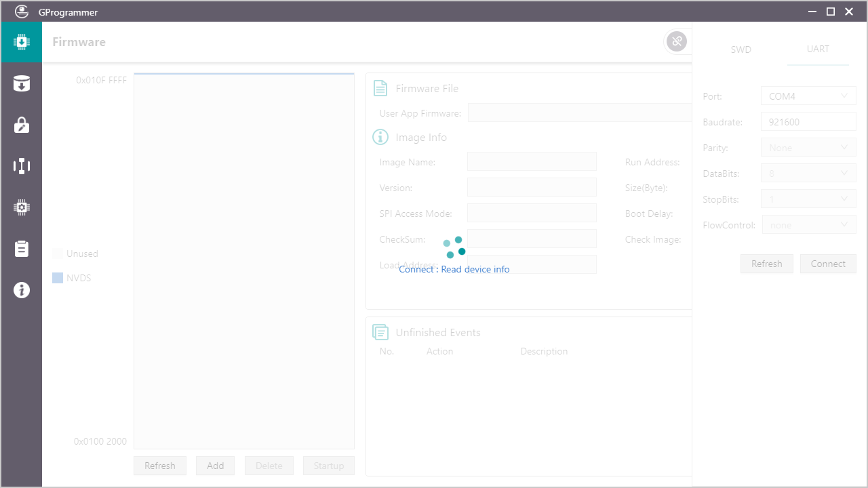Screen dimensions: 868x488
Task: Open the Encrypt & Sign padlock page
Action: coord(22,125)
